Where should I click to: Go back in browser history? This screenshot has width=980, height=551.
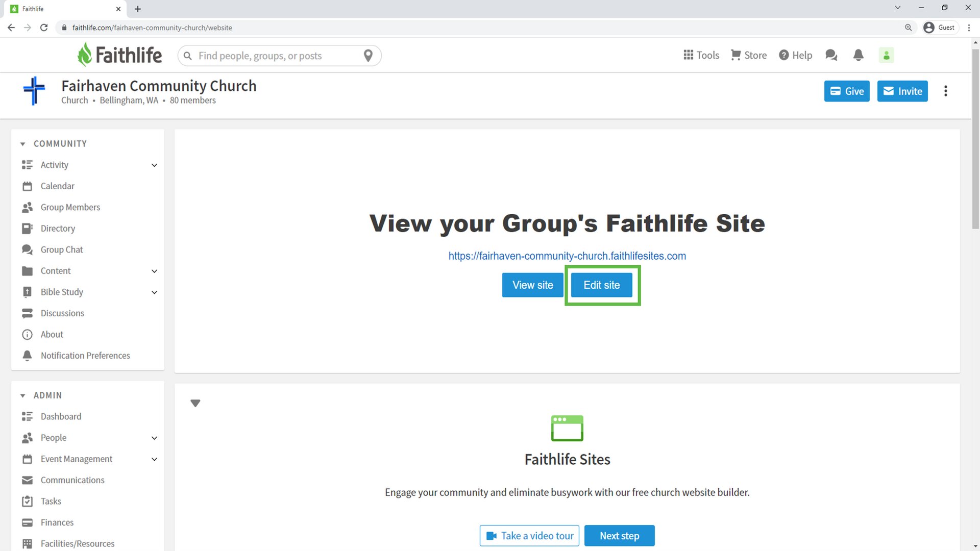[x=11, y=28]
